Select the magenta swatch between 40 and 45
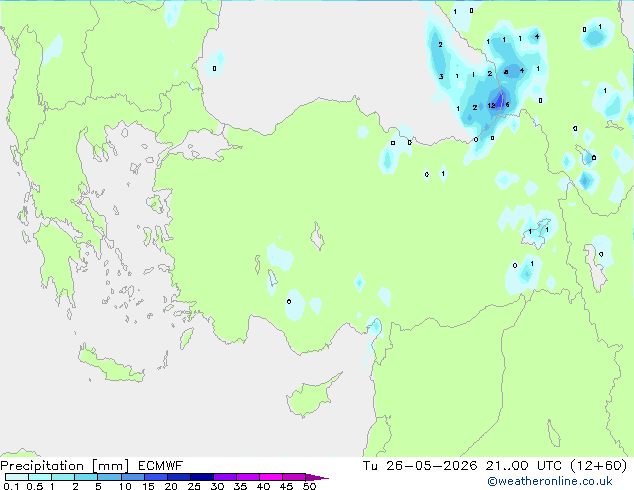Screen dimensions: 634x490 pyautogui.click(x=271, y=477)
